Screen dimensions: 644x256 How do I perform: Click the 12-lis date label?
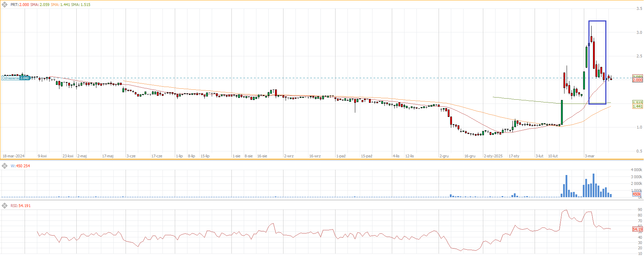409,156
